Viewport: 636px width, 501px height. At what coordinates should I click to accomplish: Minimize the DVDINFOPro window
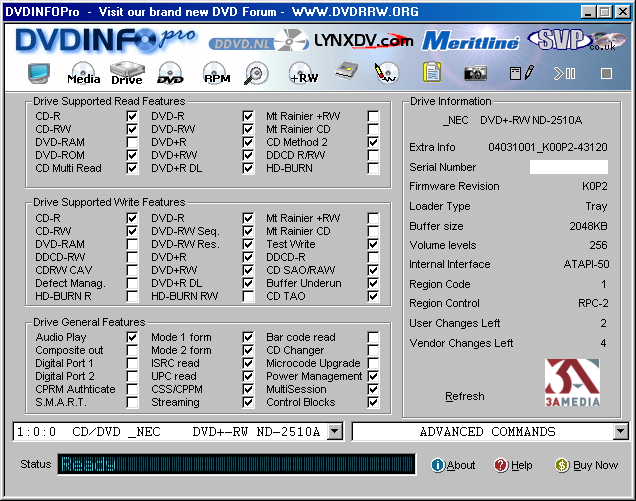(588, 12)
